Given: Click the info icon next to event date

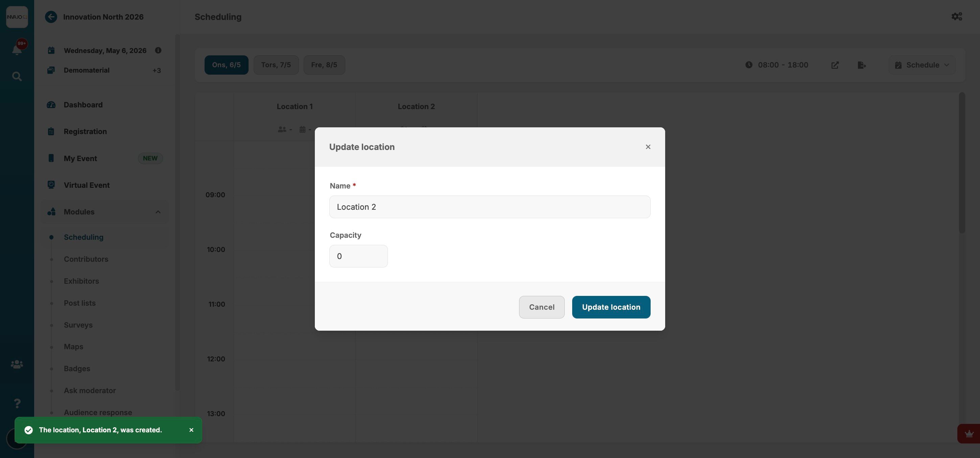Looking at the screenshot, I should pyautogui.click(x=158, y=50).
